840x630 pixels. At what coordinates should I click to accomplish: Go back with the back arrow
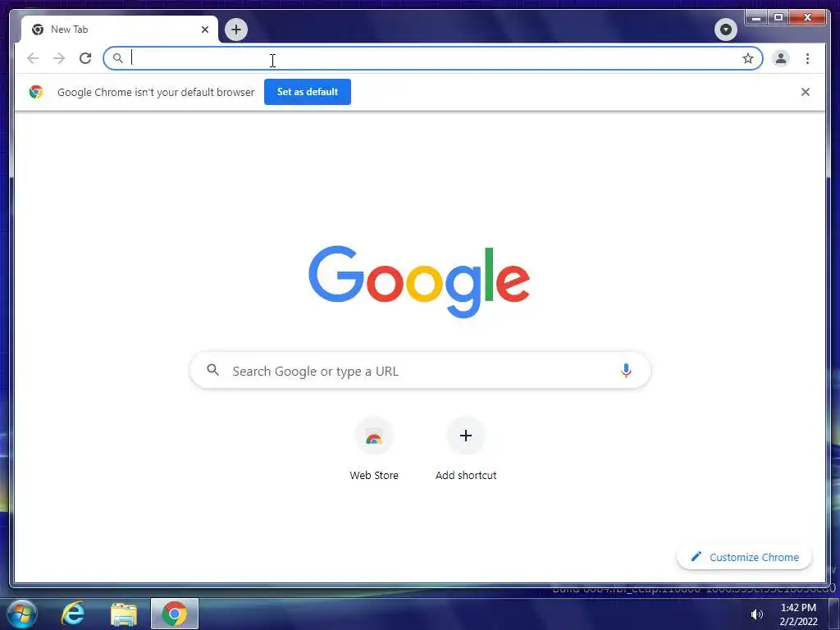[x=33, y=58]
